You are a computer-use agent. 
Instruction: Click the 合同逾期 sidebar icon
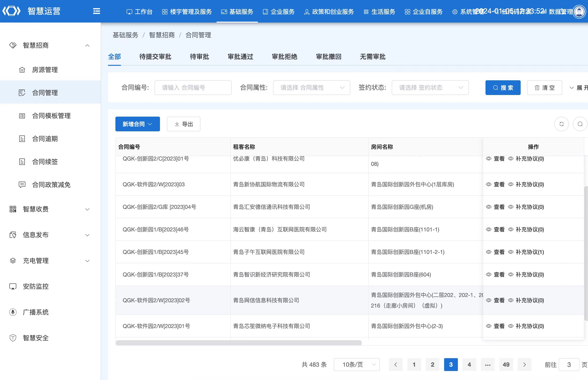22,139
